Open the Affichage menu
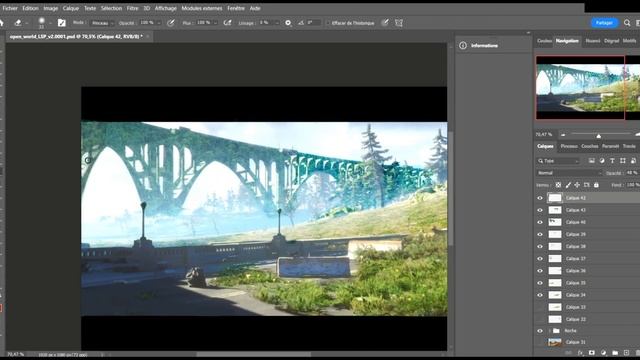 [165, 8]
